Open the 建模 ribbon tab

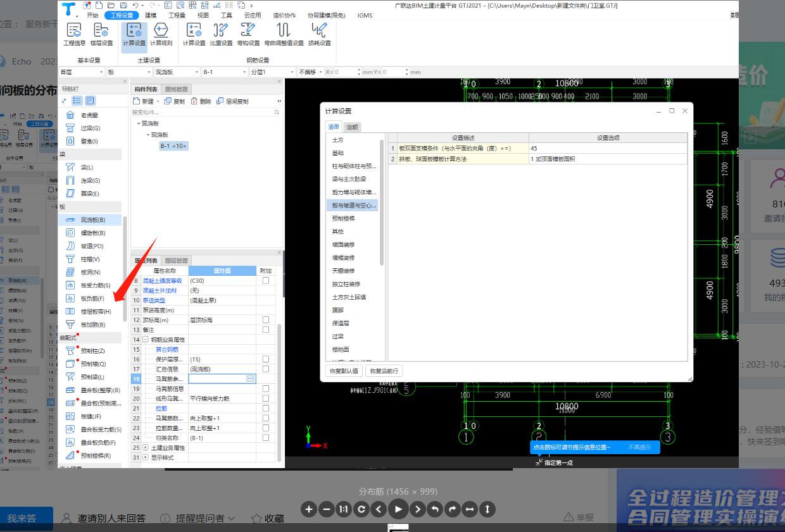pos(151,15)
